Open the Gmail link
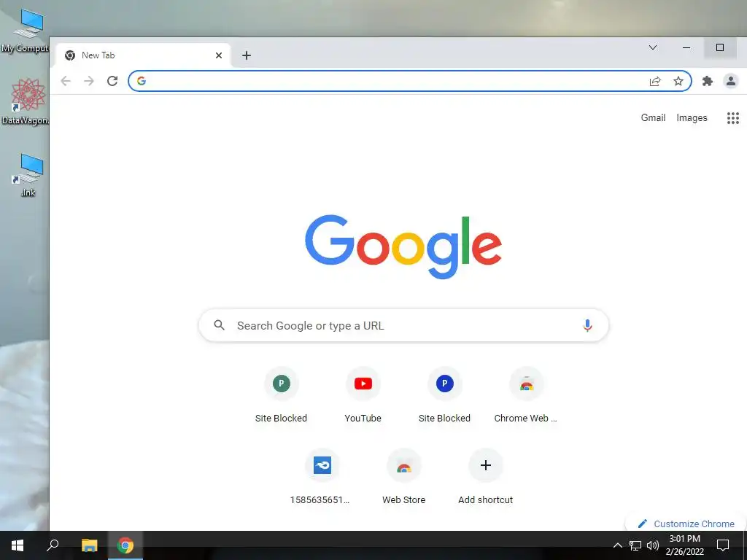 click(x=653, y=117)
